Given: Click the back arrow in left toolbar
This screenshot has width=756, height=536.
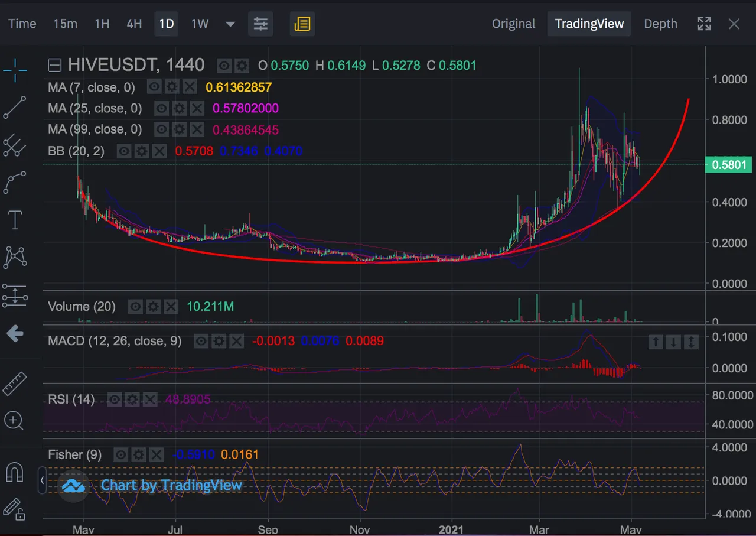Looking at the screenshot, I should coord(15,334).
